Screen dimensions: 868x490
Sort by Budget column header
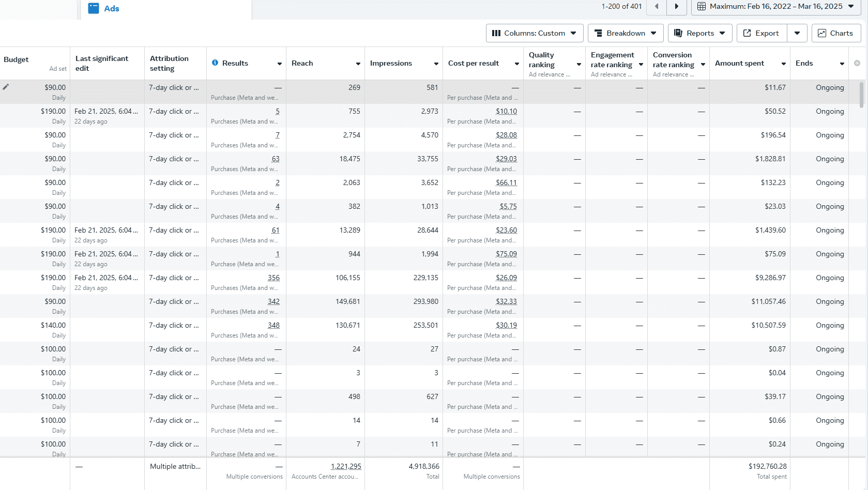click(x=16, y=59)
